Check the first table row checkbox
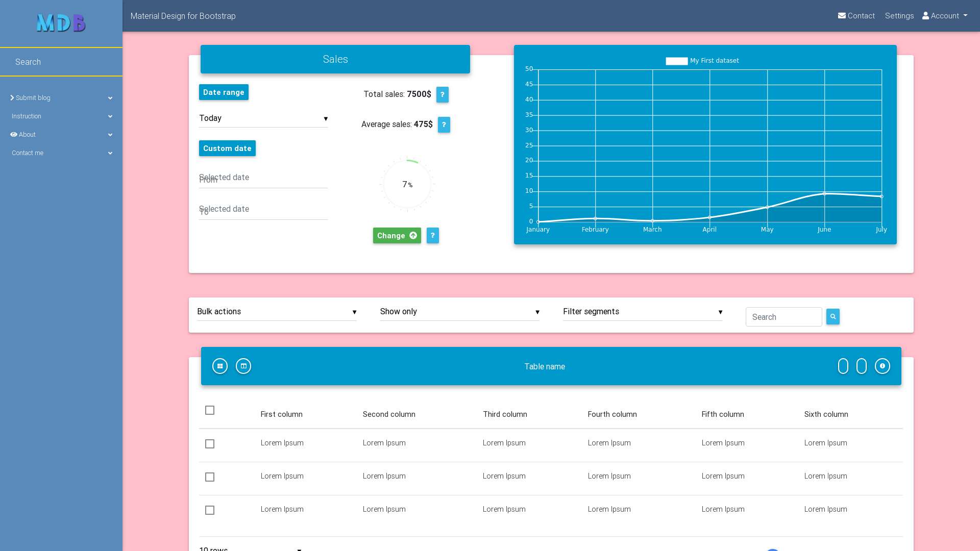The height and width of the screenshot is (551, 980). [x=210, y=444]
